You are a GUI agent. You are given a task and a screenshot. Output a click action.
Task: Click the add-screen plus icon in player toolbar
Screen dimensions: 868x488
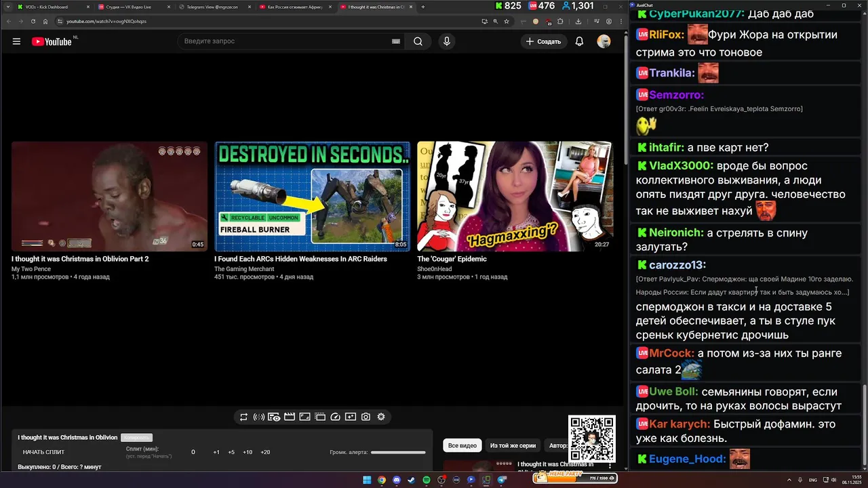point(351,417)
